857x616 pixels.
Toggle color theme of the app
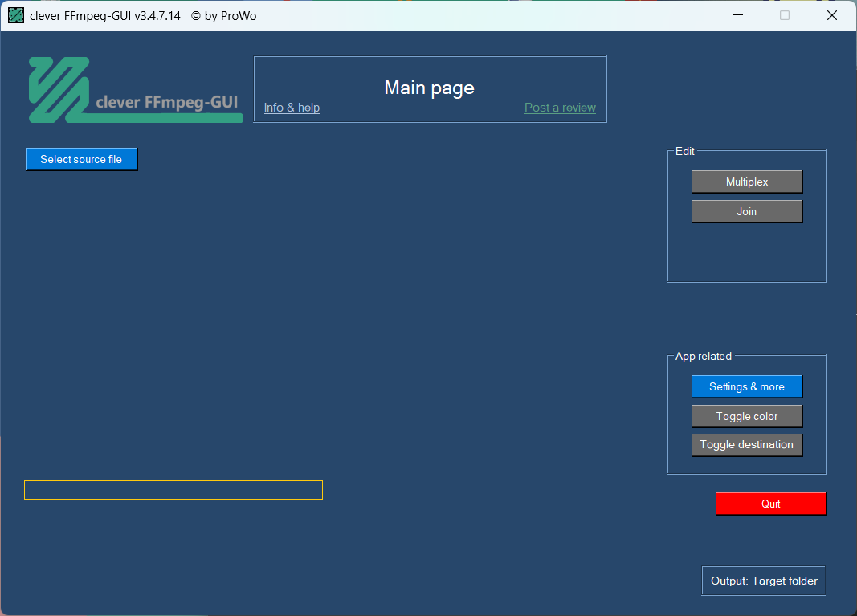pos(747,417)
